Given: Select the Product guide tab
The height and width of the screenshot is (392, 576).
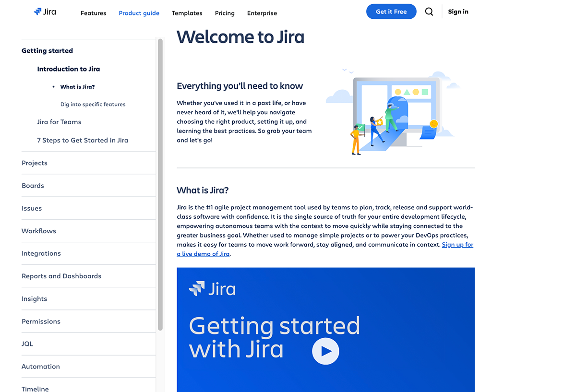Looking at the screenshot, I should (x=139, y=13).
